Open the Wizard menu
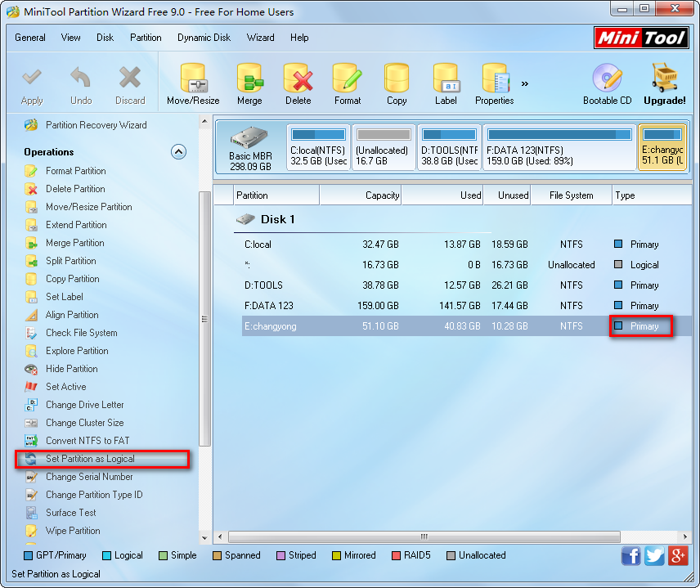 click(260, 38)
